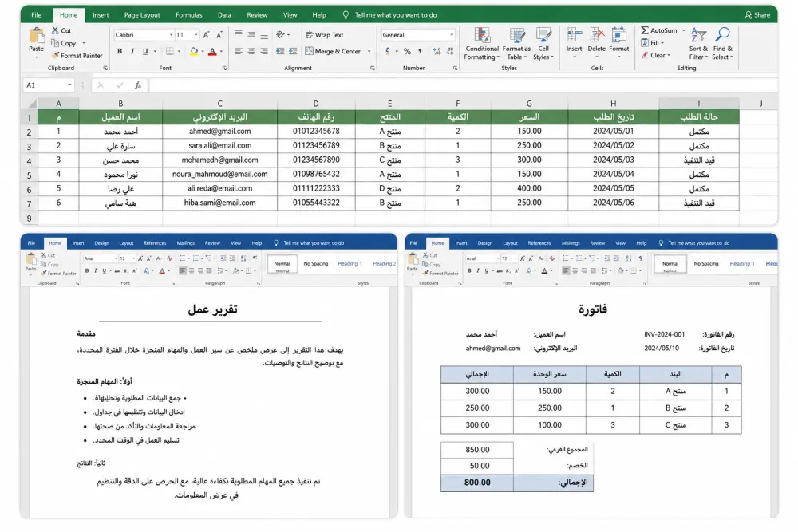The width and height of the screenshot is (798, 532).
Task: Click the Share button in Excel
Action: click(x=757, y=14)
